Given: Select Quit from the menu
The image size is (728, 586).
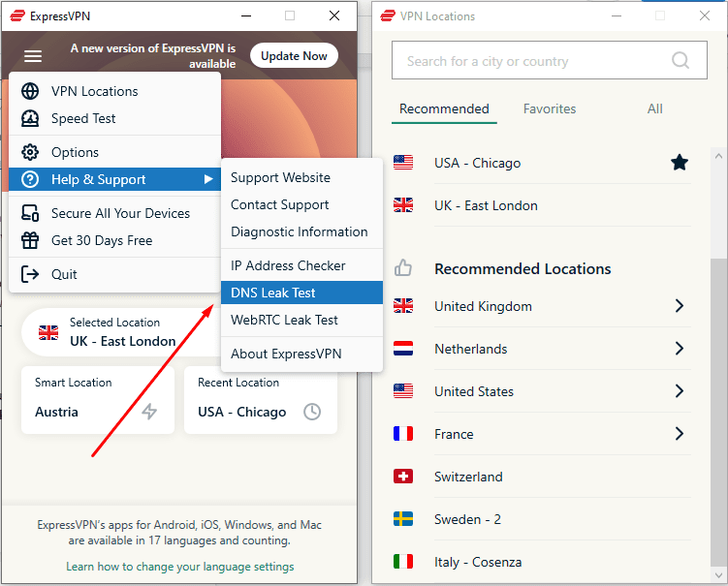Looking at the screenshot, I should click(114, 274).
